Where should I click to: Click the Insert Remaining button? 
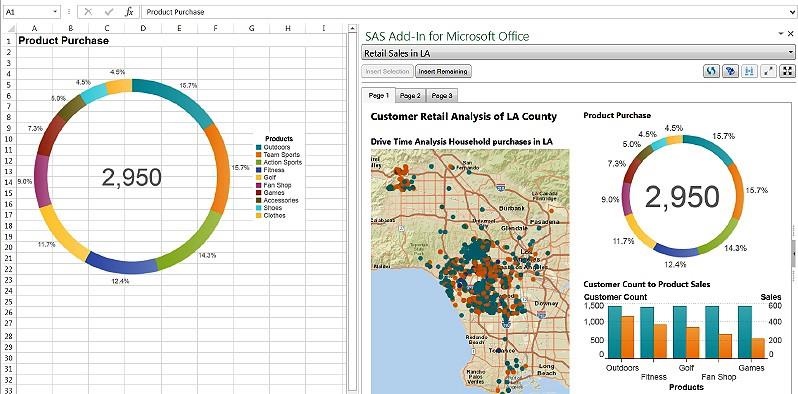(x=443, y=71)
